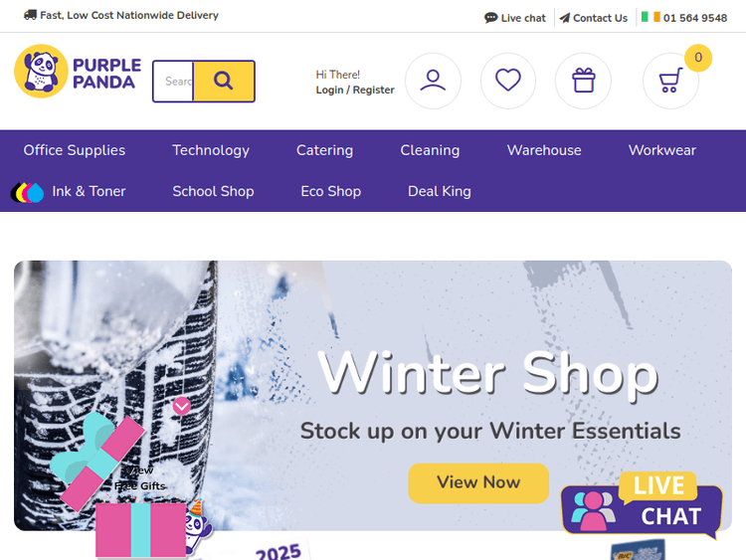Viewport: 746px width, 560px height.
Task: Click the Live chat speech bubble link
Action: (515, 18)
